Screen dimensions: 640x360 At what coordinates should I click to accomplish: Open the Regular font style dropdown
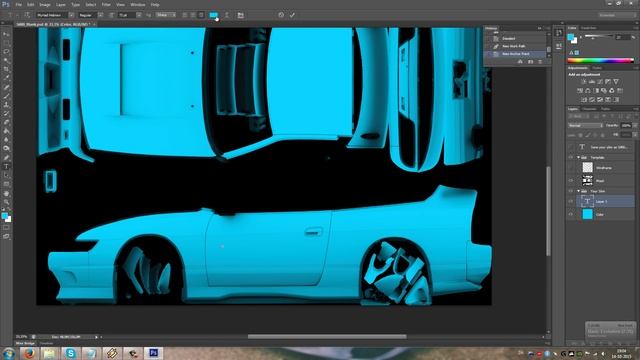coord(100,15)
